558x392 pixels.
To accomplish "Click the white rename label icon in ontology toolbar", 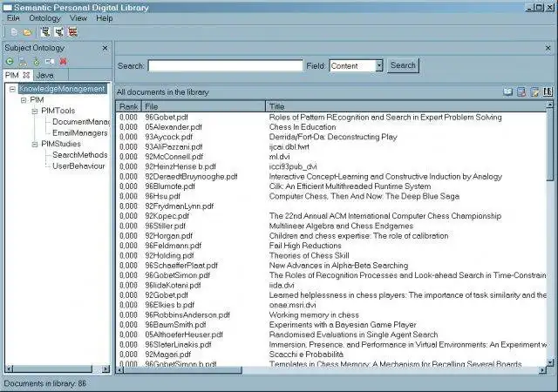I will coord(50,62).
